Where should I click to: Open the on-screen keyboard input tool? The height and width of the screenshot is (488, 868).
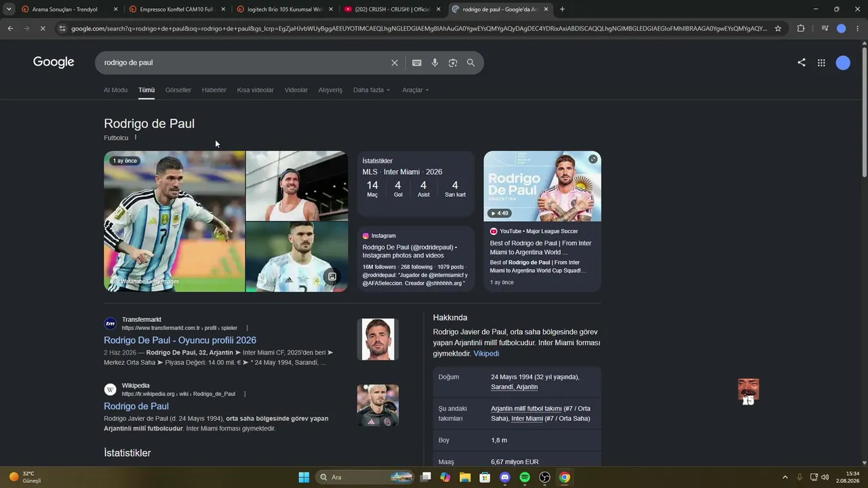coord(416,63)
